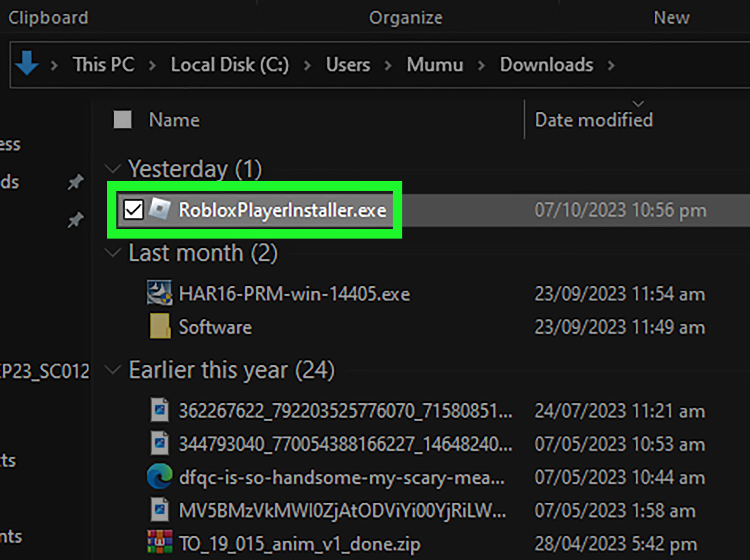This screenshot has width=750, height=560.
Task: Click the pin icon next to 'ds' sidebar entry
Action: [x=75, y=182]
